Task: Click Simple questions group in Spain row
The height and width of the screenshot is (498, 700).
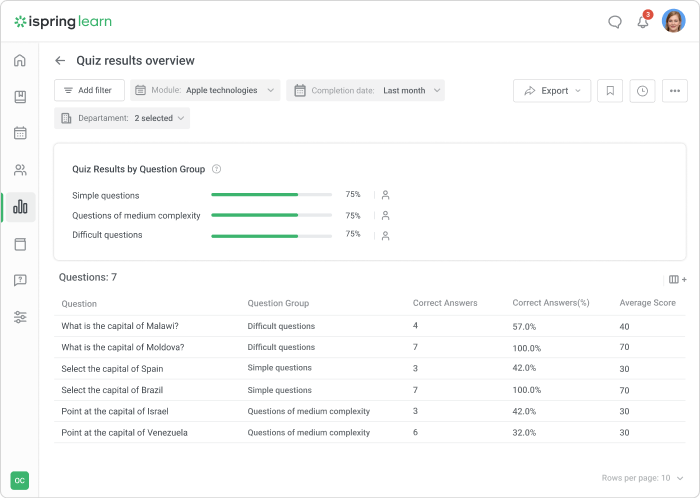Action: click(279, 368)
